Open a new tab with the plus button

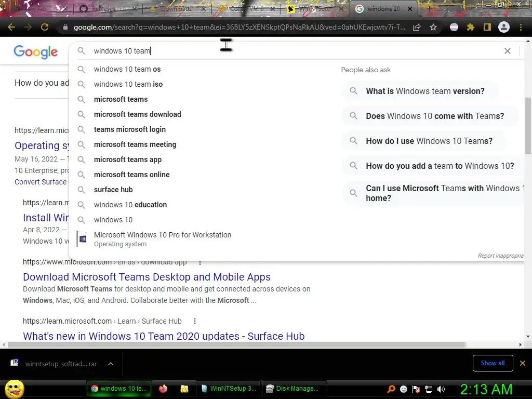coord(430,9)
